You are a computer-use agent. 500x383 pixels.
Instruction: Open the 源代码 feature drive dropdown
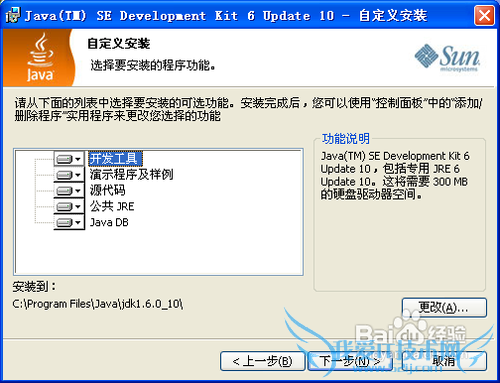click(69, 191)
